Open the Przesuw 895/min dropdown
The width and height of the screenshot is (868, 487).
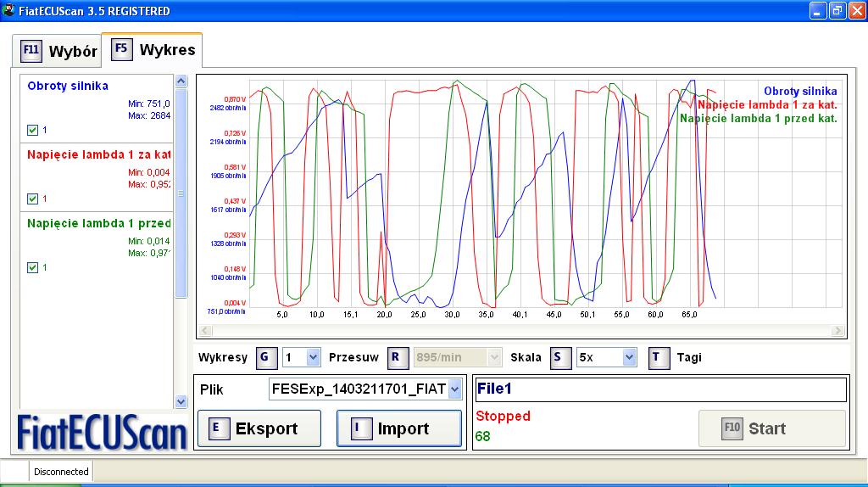(494, 357)
